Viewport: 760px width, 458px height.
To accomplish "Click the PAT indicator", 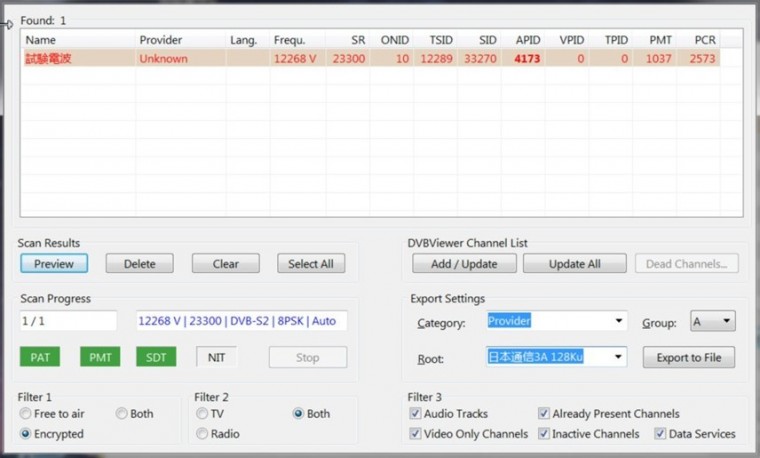I will tap(40, 357).
